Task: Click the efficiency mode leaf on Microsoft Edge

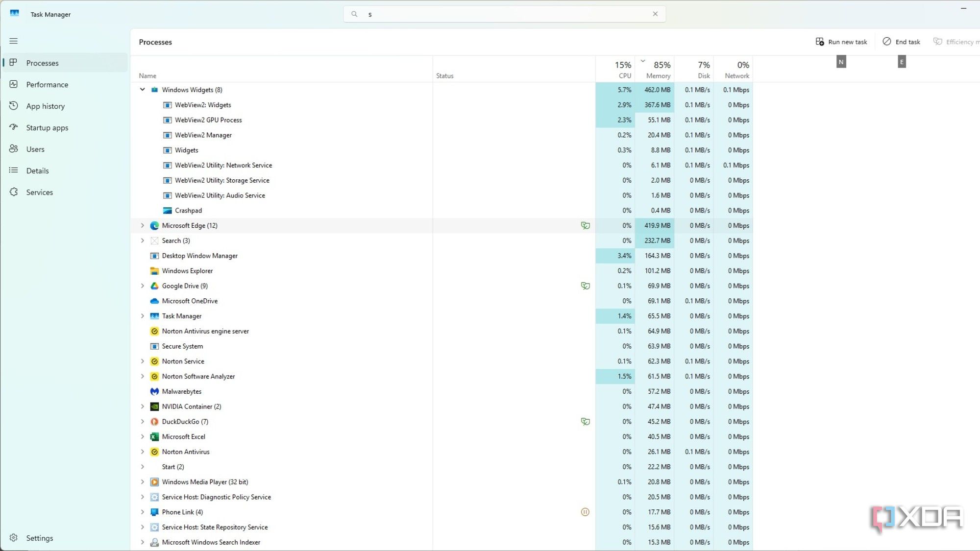Action: pyautogui.click(x=586, y=225)
